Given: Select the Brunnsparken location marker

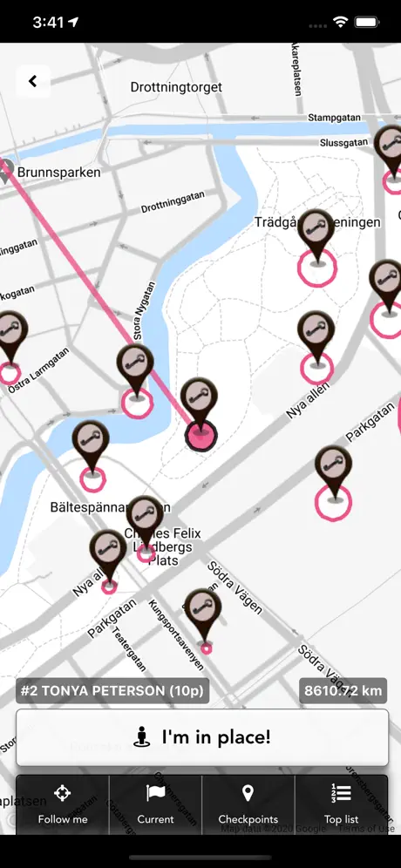Looking at the screenshot, I should (7, 171).
